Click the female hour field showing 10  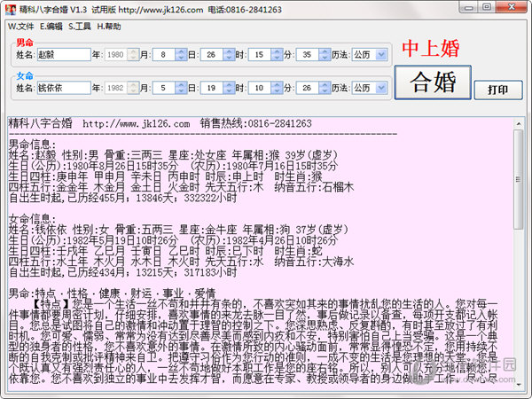click(x=259, y=88)
